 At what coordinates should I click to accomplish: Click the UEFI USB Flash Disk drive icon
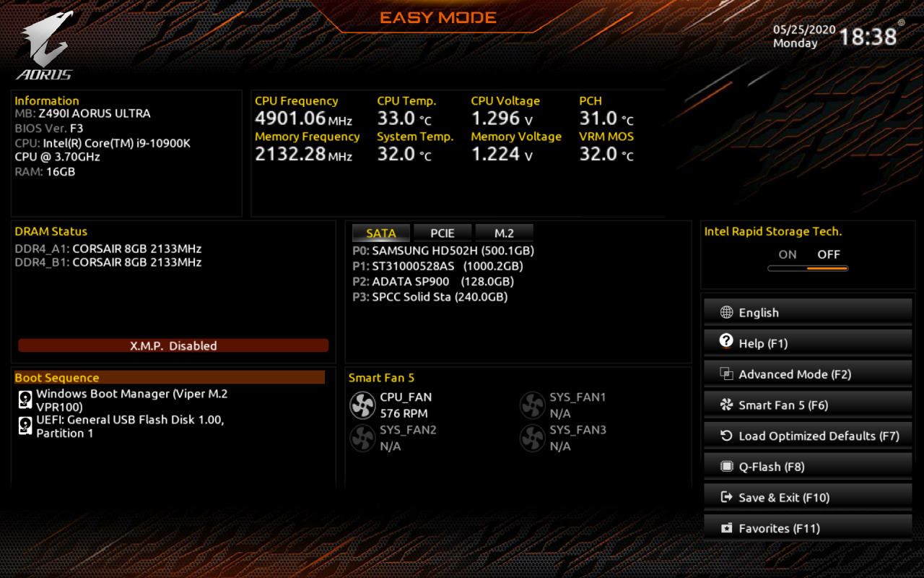click(25, 426)
